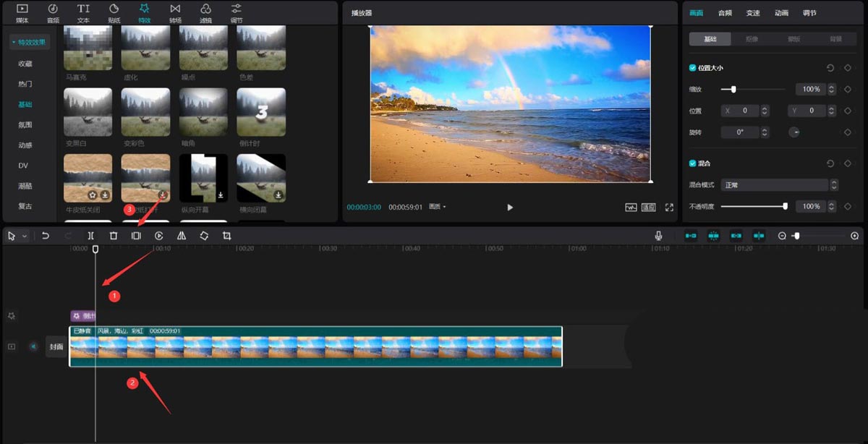Screen dimensions: 868x444
Task: Click the undo arrow icon
Action: [46, 236]
